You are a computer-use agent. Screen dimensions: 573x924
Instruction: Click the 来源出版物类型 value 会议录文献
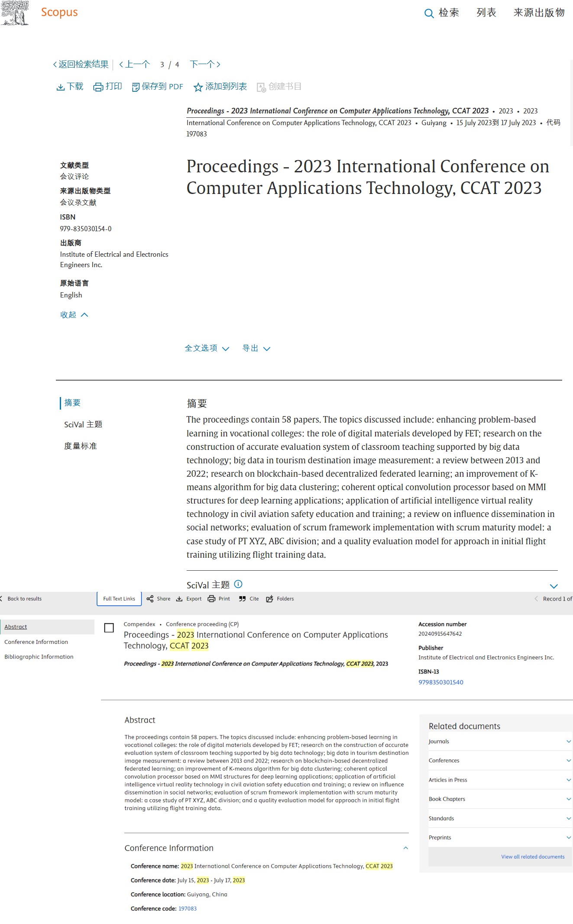click(78, 202)
